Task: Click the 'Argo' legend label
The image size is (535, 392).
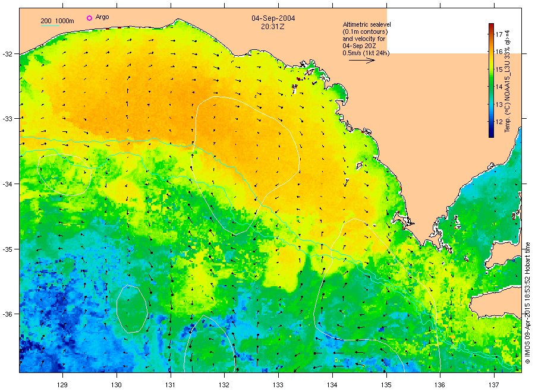Action: (x=102, y=17)
